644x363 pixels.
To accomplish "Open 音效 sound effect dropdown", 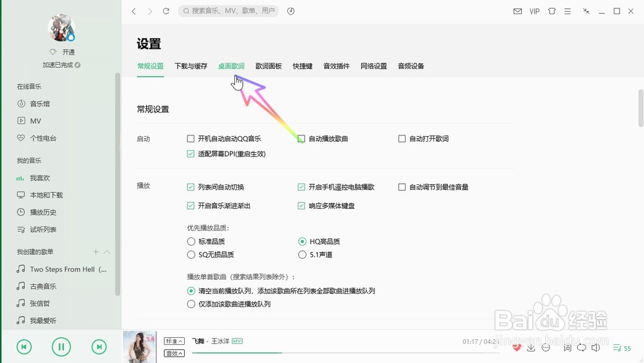I will pos(174,353).
